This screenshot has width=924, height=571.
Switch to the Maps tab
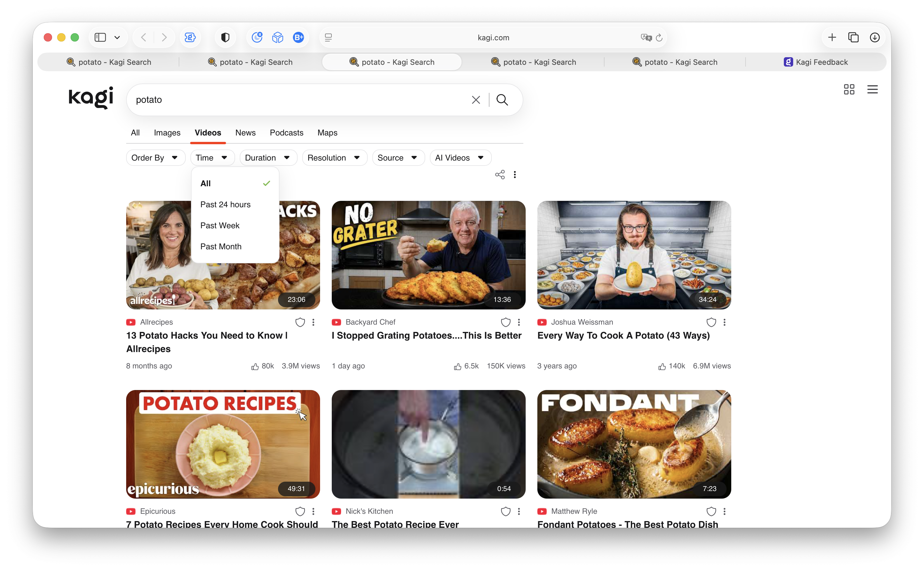pyautogui.click(x=327, y=133)
